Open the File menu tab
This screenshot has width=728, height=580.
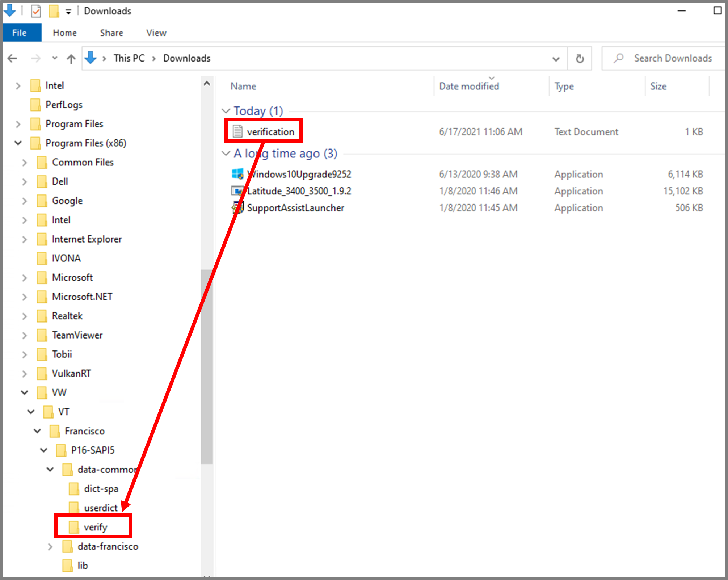click(22, 33)
